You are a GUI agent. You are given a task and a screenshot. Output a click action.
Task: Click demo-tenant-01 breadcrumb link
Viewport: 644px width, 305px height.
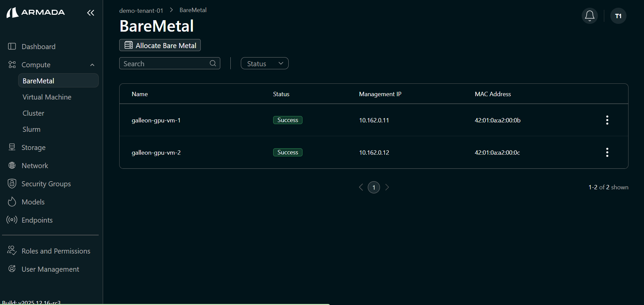click(141, 10)
